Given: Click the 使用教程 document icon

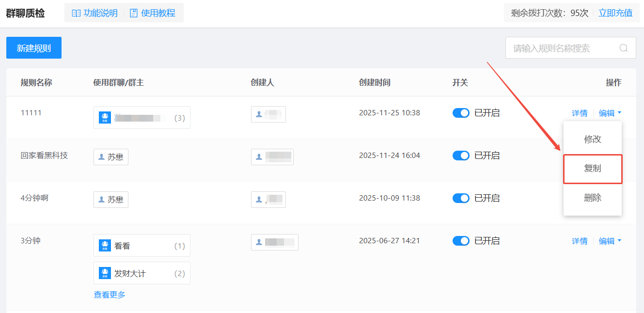Looking at the screenshot, I should coord(134,13).
